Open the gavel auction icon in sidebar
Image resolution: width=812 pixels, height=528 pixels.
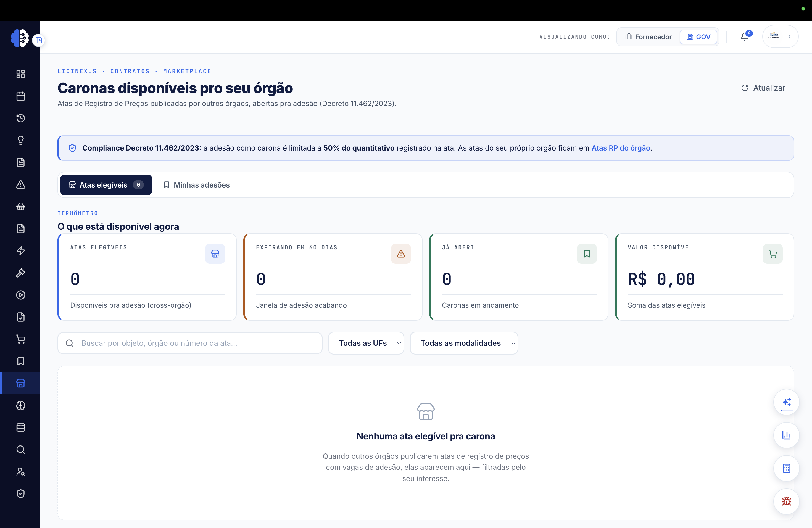[x=20, y=273]
